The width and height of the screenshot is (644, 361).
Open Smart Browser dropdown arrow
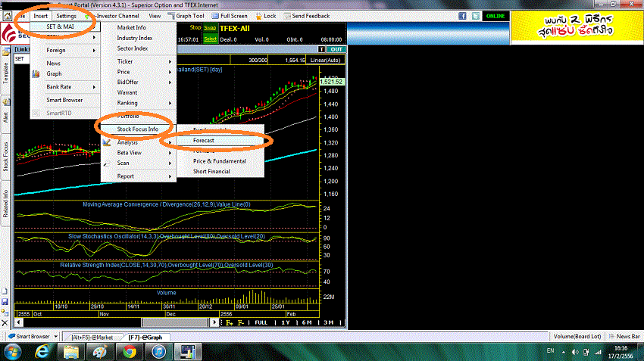56,336
